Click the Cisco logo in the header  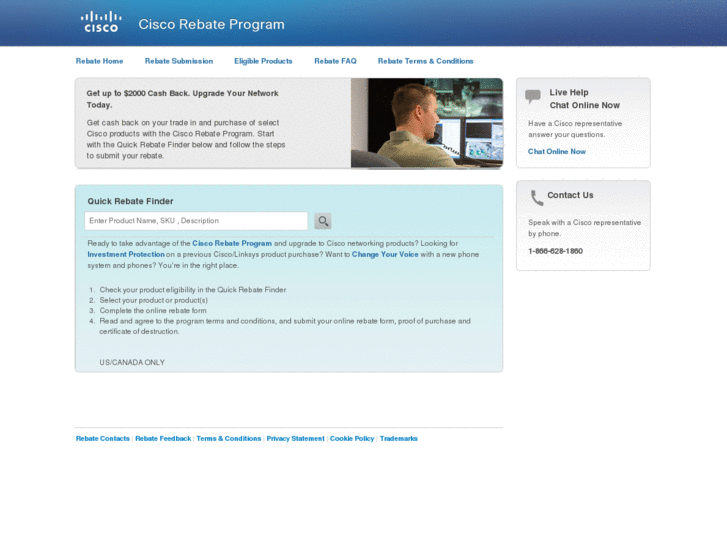(x=101, y=22)
